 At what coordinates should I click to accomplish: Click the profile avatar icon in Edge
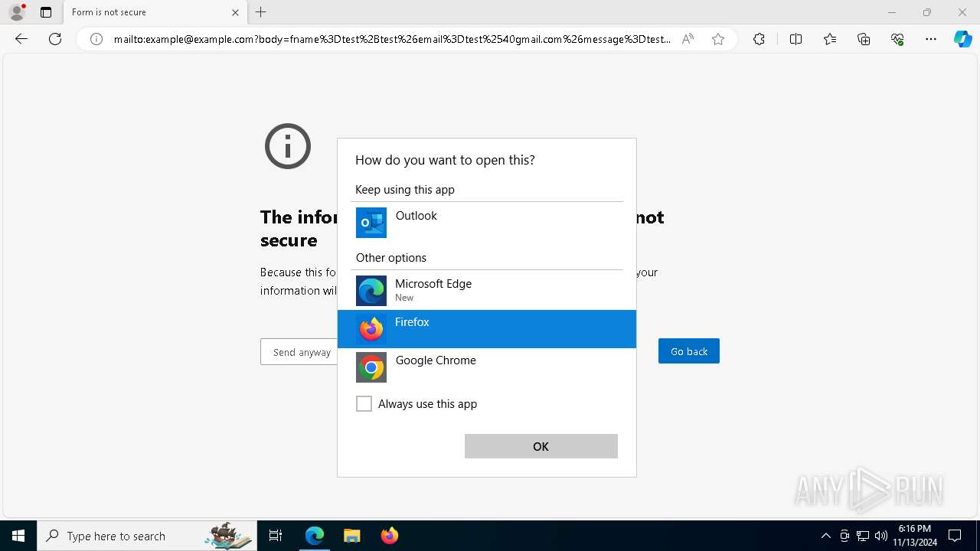click(16, 11)
